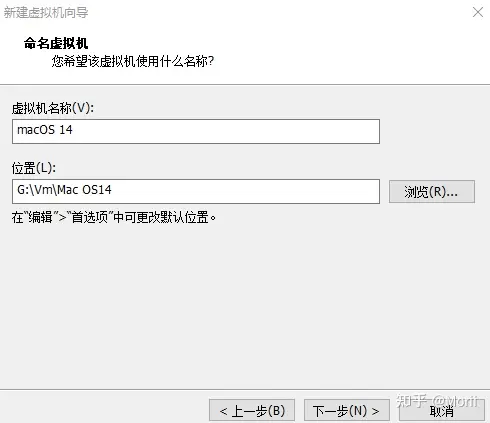Screen dimensions: 490x423
Task: Click the 编辑 word in hint text
Action: coord(40,217)
